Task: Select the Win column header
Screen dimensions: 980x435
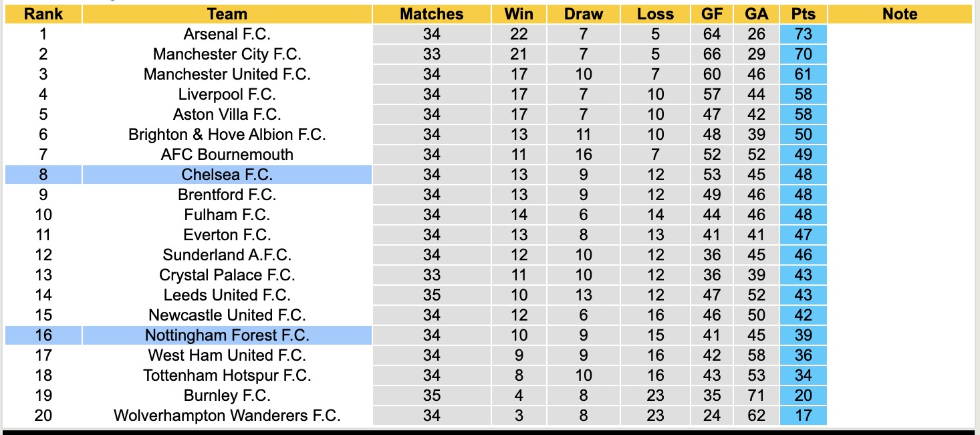Action: click(519, 14)
